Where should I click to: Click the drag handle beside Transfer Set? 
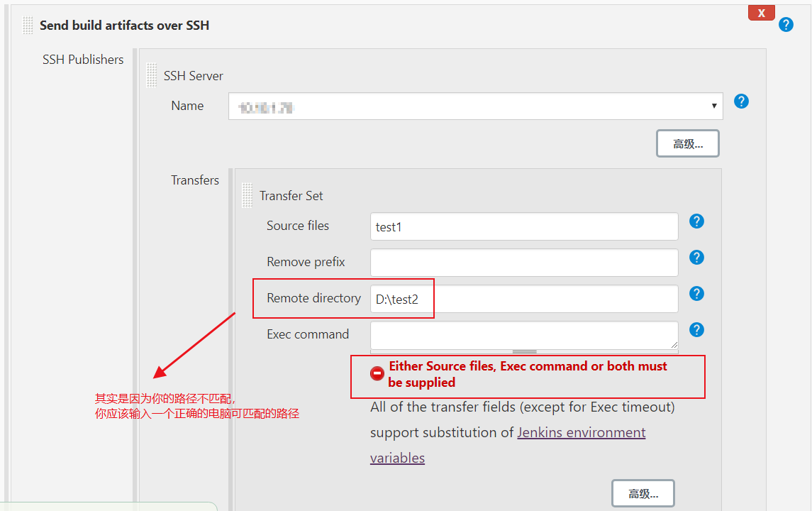point(246,195)
